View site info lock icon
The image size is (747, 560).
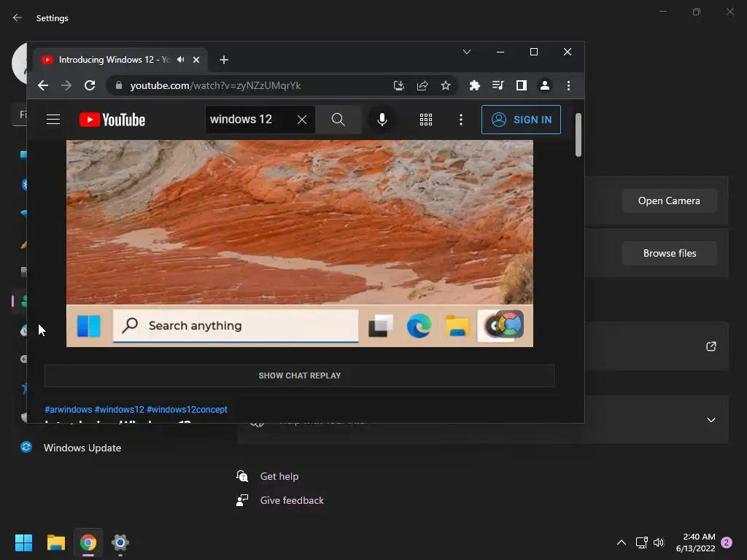[119, 86]
